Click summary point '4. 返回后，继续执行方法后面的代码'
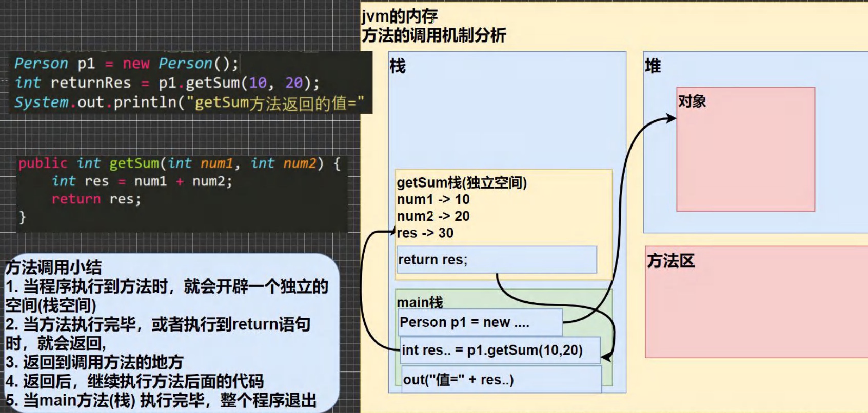868x413 pixels. [134, 381]
